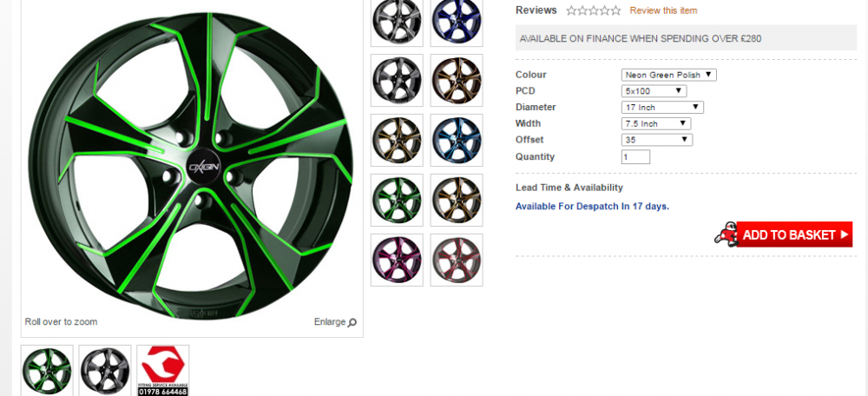This screenshot has width=868, height=396.
Task: Click the PCD label
Action: point(525,91)
